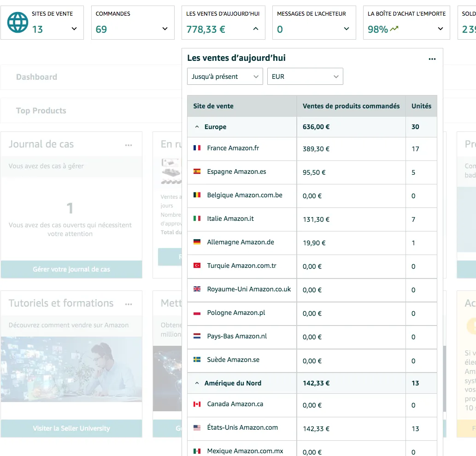Click the 95,50 € Espagne sales value

point(314,172)
